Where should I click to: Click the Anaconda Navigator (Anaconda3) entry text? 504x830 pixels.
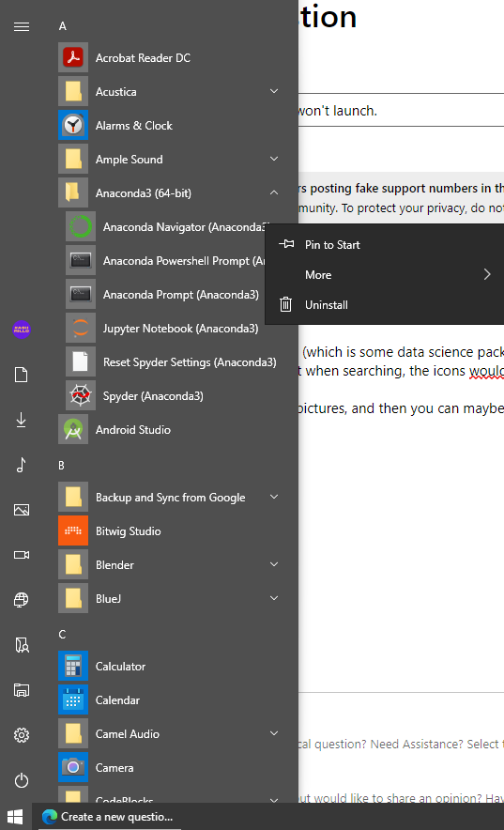point(186,227)
